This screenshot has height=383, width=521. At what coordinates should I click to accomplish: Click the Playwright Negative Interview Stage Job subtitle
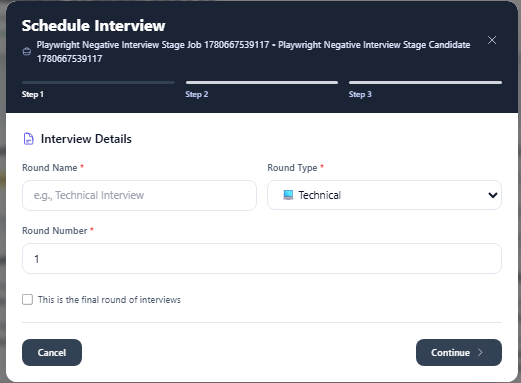point(253,52)
